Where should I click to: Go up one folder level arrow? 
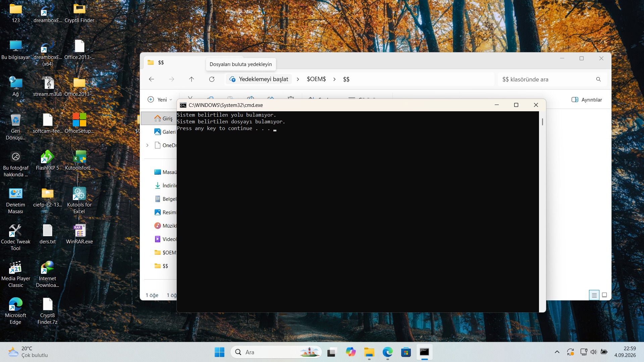(x=192, y=79)
